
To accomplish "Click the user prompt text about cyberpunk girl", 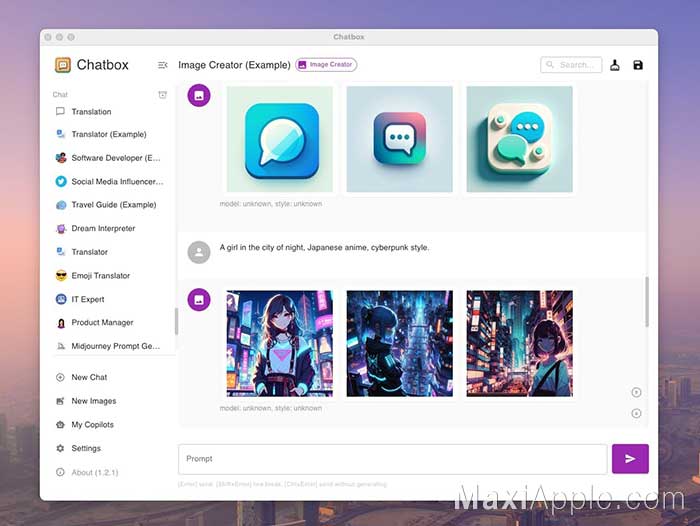I will (325, 247).
